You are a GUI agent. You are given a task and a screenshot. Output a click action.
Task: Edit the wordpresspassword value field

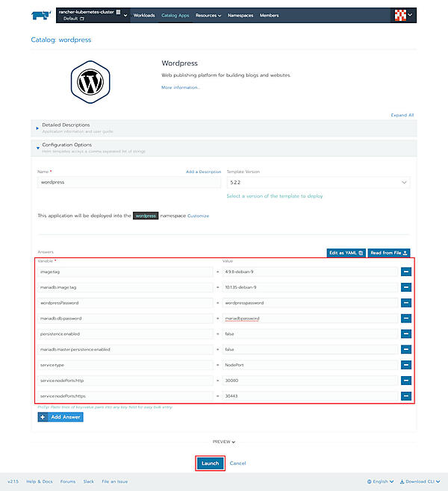310,303
